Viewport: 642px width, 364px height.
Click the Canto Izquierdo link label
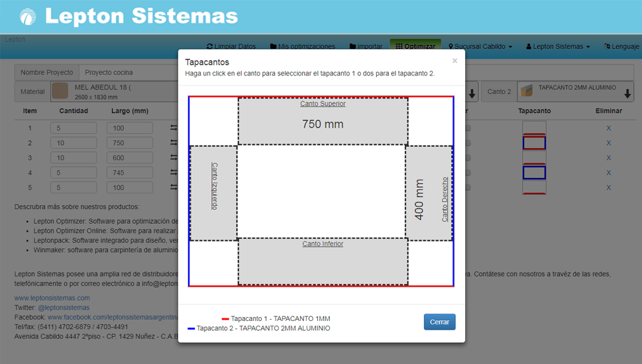[x=215, y=186]
